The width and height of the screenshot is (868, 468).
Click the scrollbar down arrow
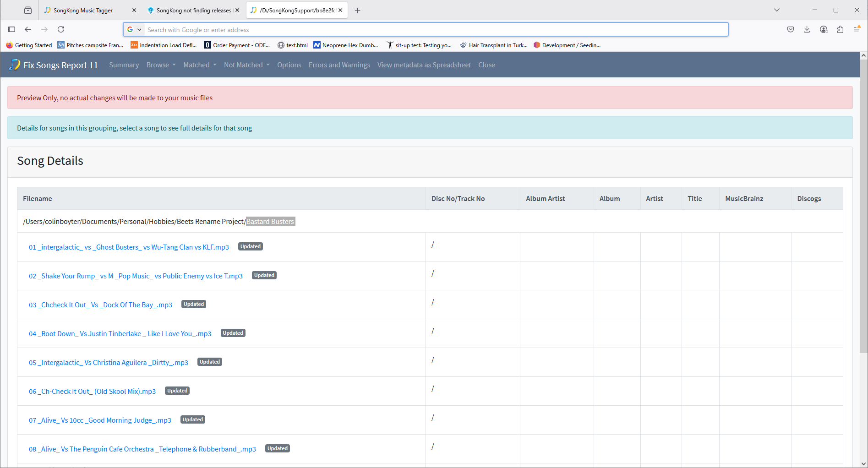863,463
